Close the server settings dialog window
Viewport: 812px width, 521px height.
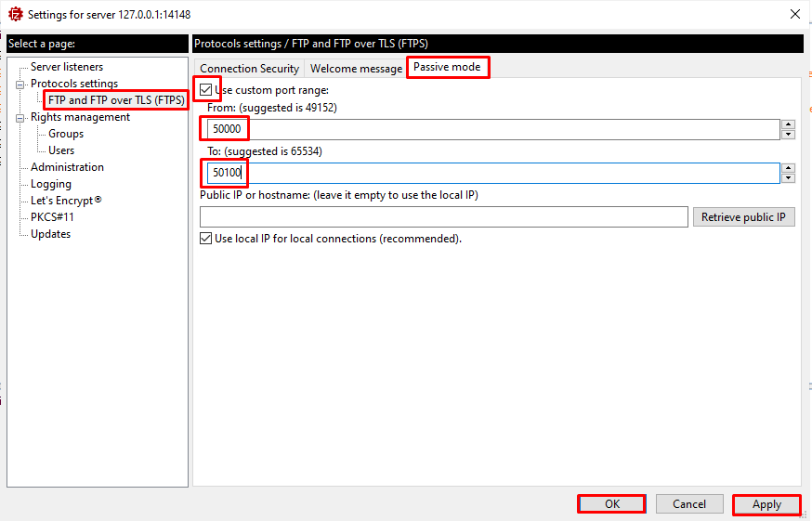point(793,14)
